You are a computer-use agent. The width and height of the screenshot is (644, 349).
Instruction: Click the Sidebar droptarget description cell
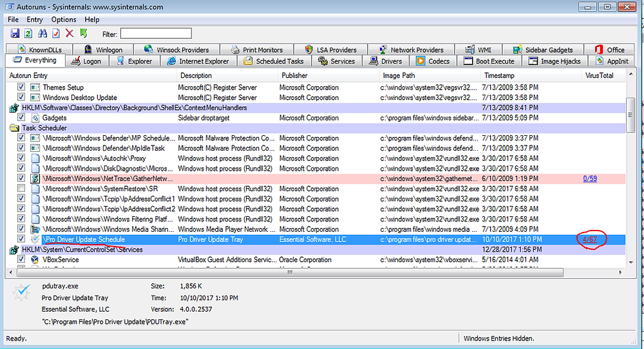[x=204, y=118]
